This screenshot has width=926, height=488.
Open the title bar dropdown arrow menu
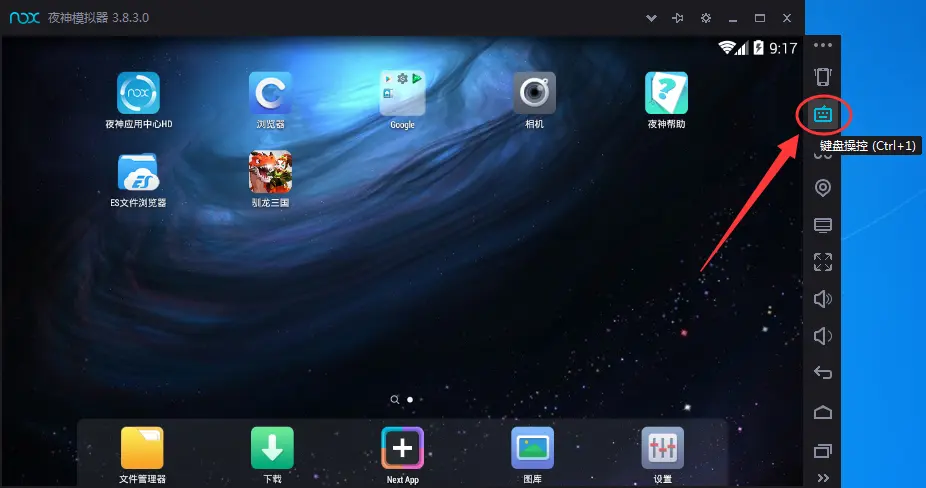point(651,18)
